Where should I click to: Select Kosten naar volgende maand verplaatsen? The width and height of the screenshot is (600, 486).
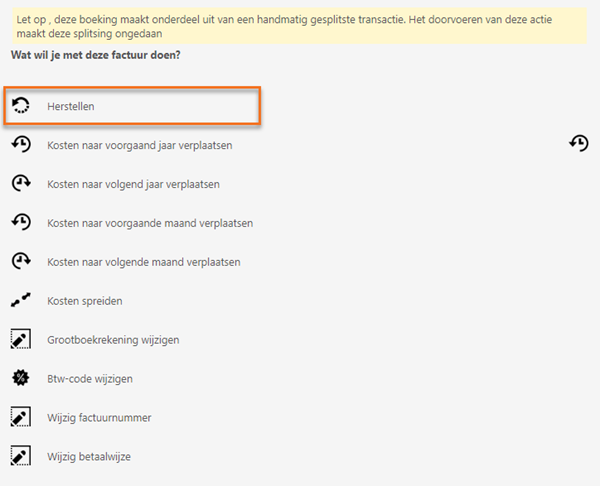(144, 262)
